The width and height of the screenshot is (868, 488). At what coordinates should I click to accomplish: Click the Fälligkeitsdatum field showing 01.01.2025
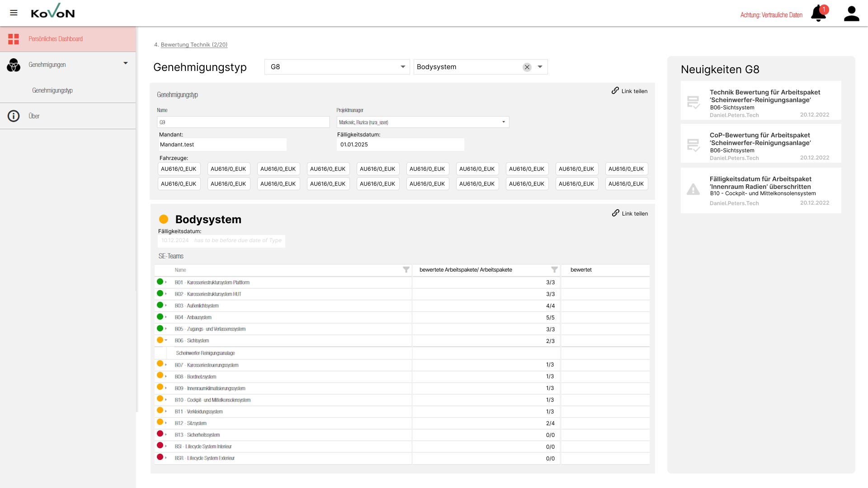pos(400,145)
